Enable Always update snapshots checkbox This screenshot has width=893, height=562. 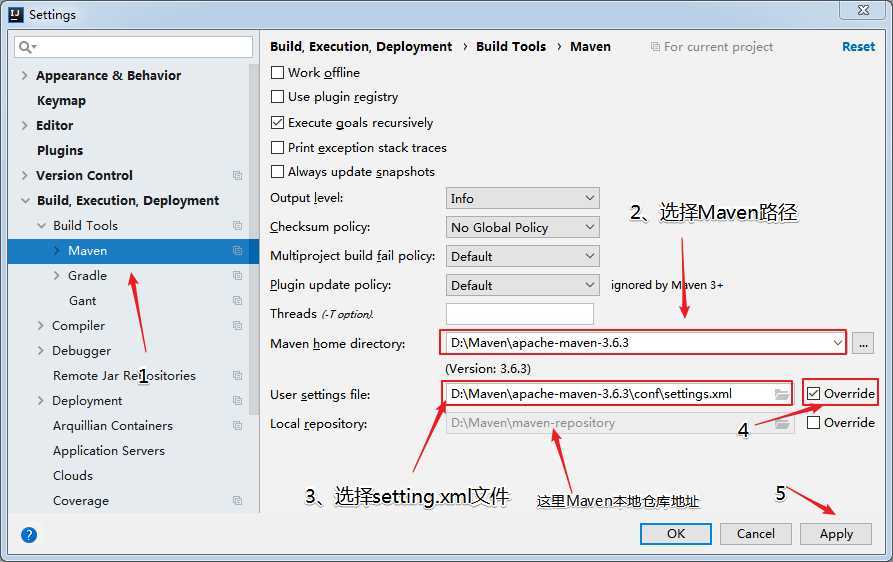pyautogui.click(x=277, y=171)
